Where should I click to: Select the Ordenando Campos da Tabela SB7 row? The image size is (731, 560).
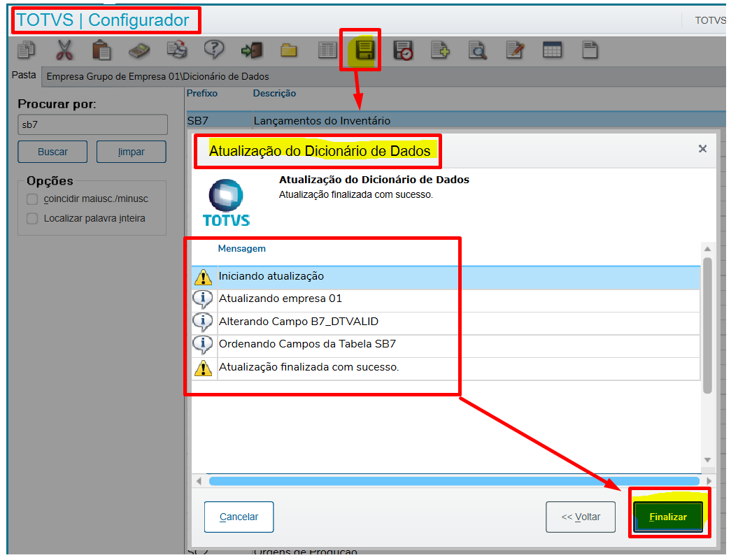tap(446, 345)
